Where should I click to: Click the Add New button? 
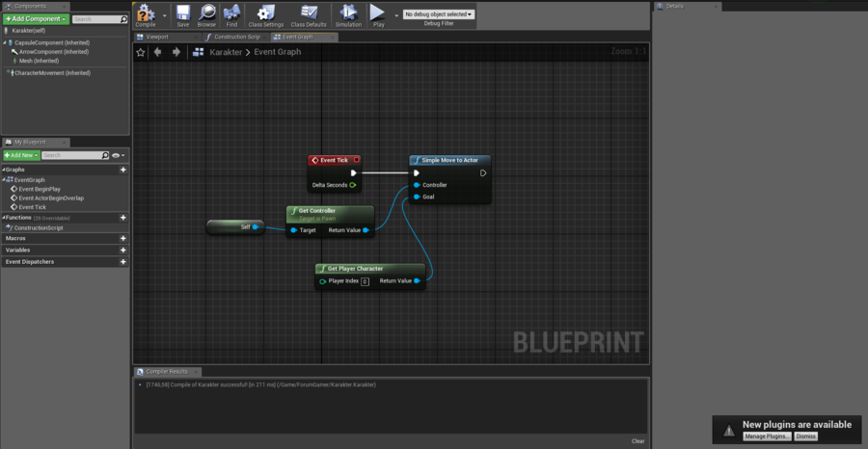(x=21, y=155)
